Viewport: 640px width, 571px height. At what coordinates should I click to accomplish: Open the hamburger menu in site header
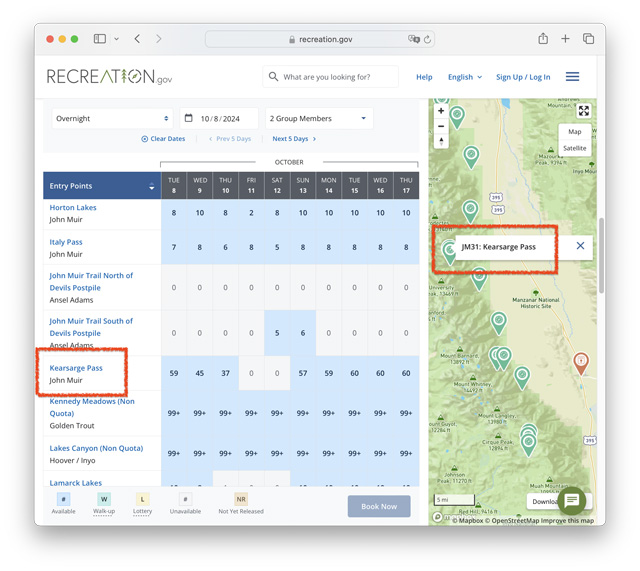pyautogui.click(x=572, y=77)
